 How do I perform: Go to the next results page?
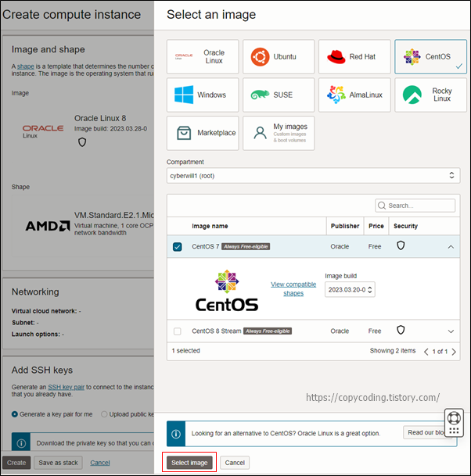click(x=454, y=352)
